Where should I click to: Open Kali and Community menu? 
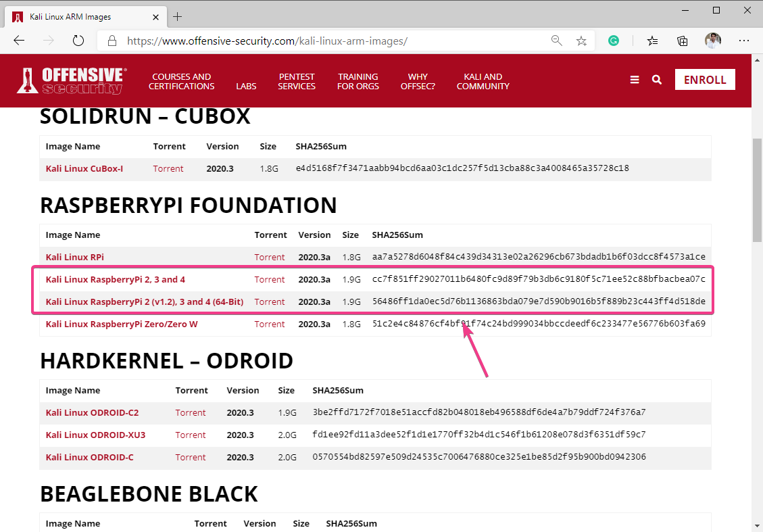483,81
